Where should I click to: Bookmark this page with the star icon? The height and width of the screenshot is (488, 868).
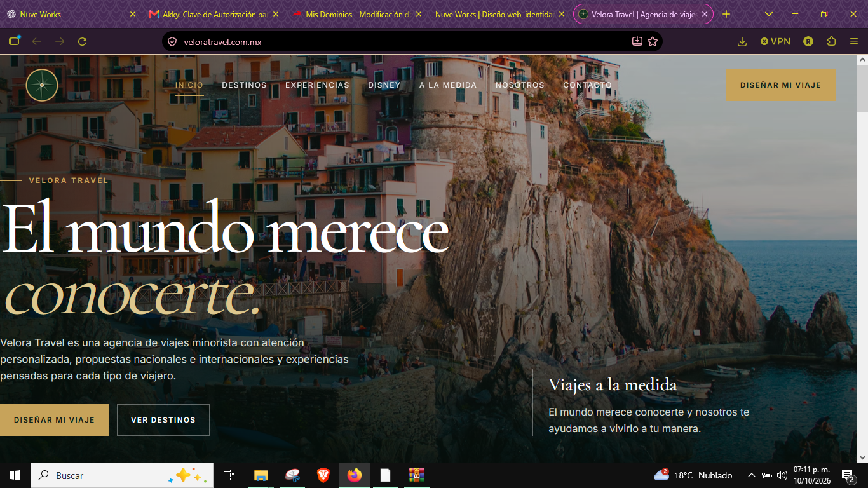click(653, 41)
